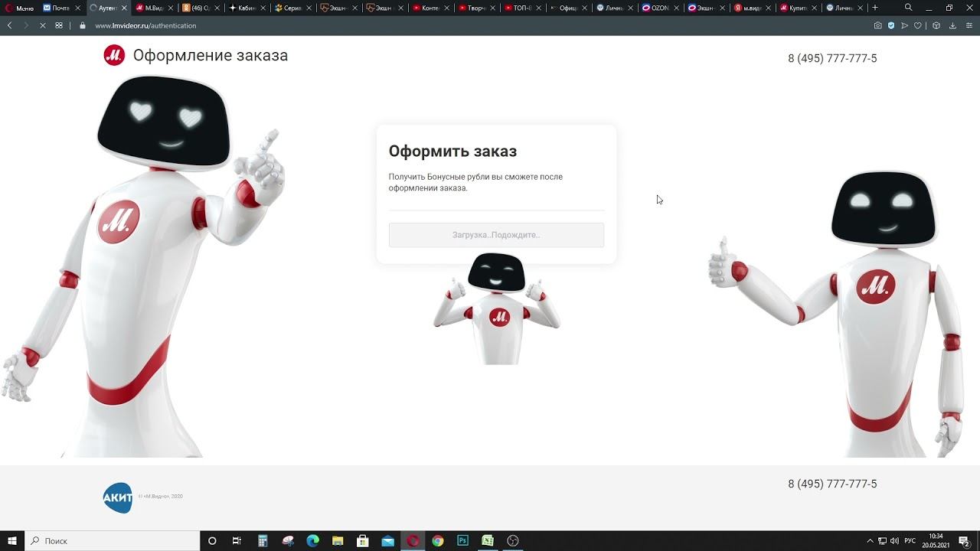Click the Загрузка..Подождите.. button
Screen dimensions: 980x551
pos(496,235)
